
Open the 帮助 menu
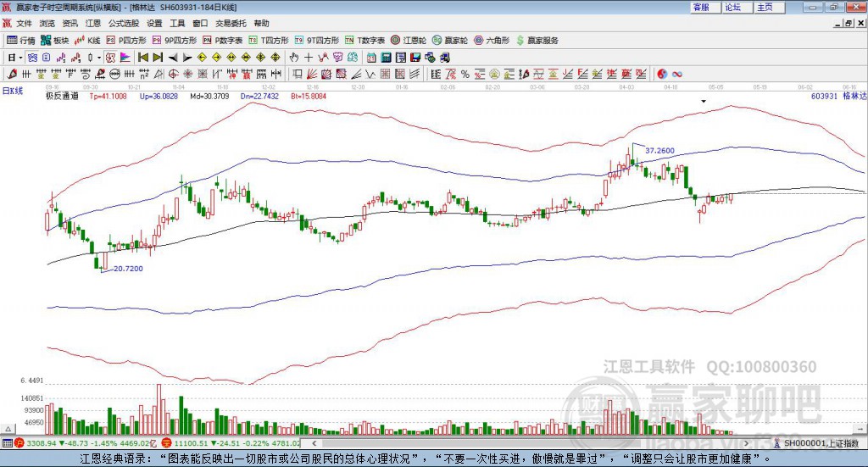click(261, 23)
